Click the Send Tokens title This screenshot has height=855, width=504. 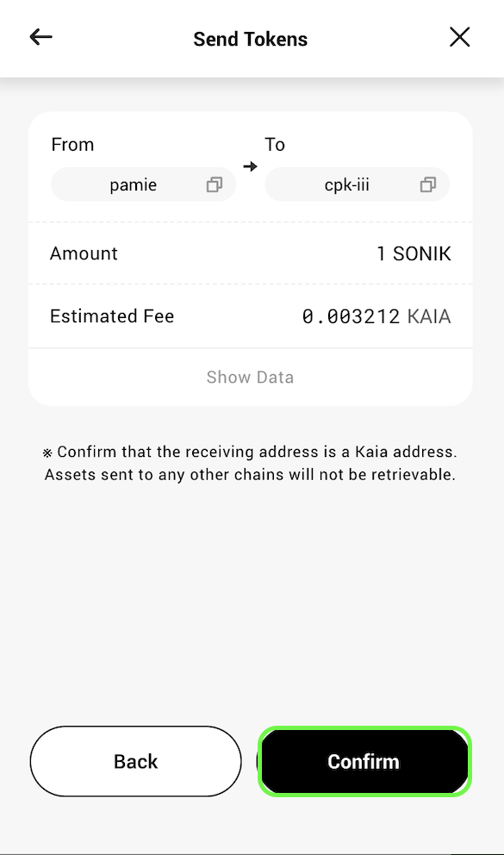coord(251,40)
